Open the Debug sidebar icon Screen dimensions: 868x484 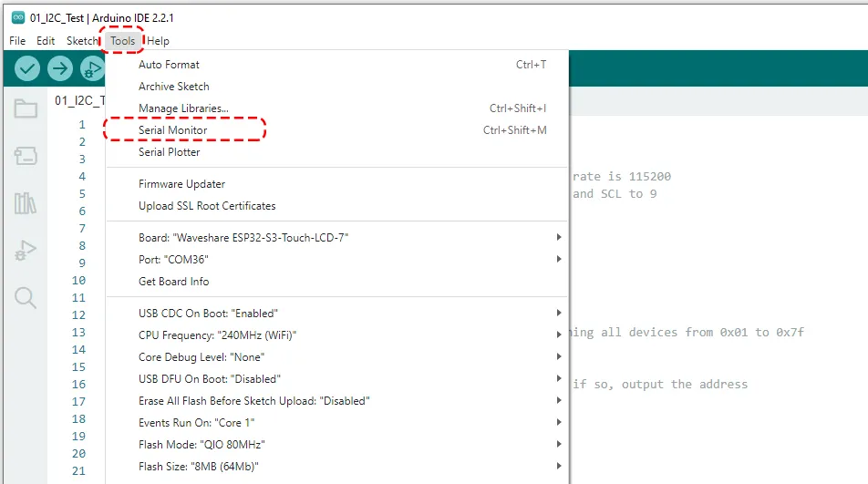26,251
